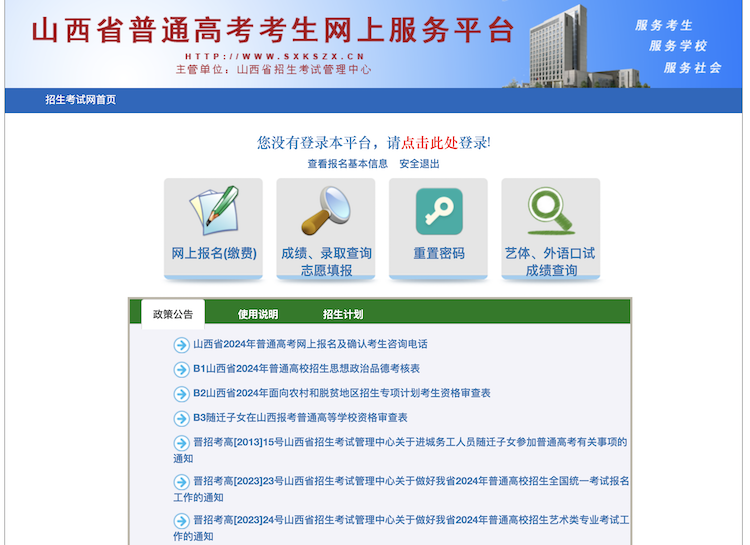Image resolution: width=750 pixels, height=545 pixels.
Task: Switch to the 使用说明 tab
Action: pos(258,314)
